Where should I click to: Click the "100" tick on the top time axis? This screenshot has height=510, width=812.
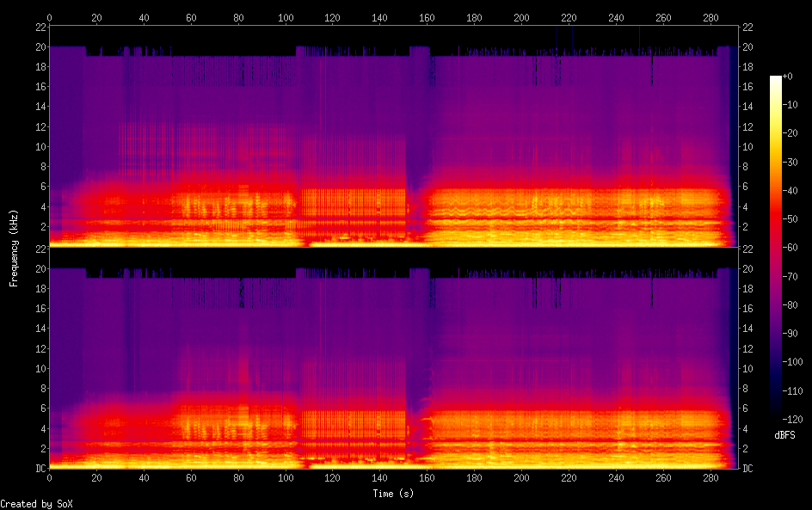(286, 17)
